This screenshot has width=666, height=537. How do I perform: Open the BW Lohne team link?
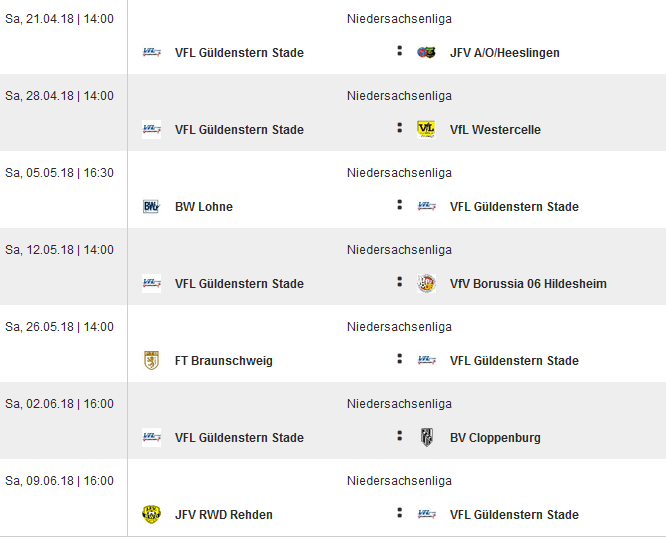point(204,206)
